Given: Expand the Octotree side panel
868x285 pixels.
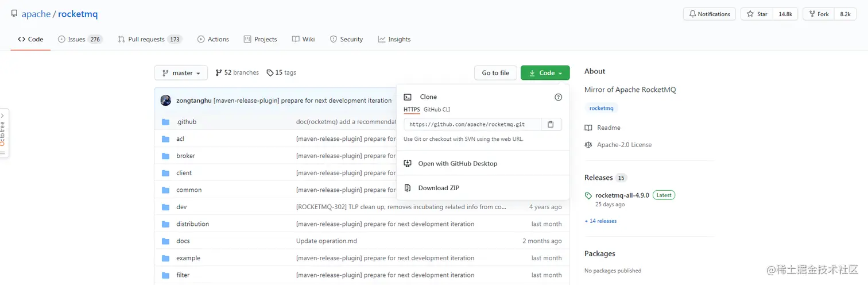Looking at the screenshot, I should 3,133.
